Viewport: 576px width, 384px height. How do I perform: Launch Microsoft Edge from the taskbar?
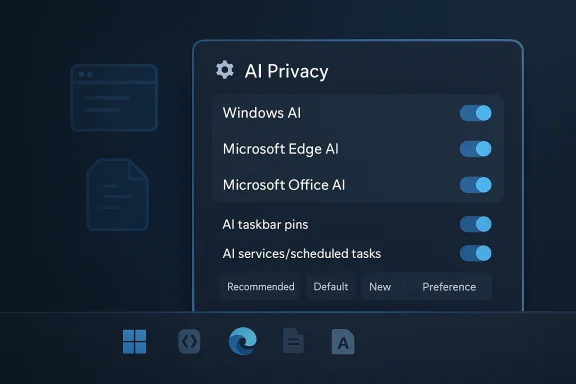coord(242,341)
